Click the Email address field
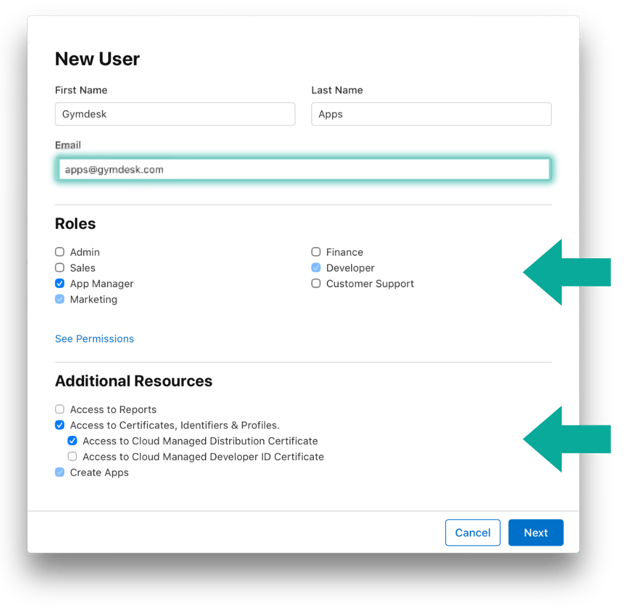629x613 pixels. click(x=303, y=170)
